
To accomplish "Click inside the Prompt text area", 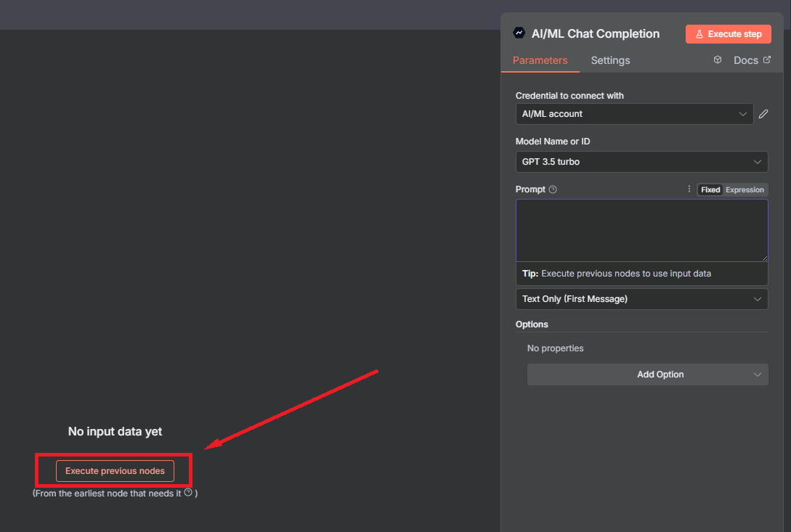I will (x=641, y=230).
